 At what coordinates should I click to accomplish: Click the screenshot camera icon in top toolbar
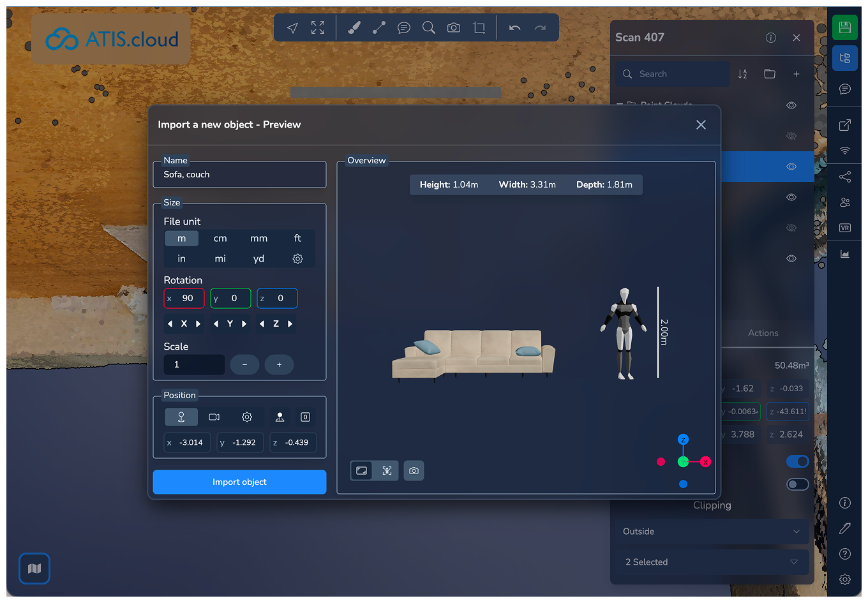[x=454, y=28]
